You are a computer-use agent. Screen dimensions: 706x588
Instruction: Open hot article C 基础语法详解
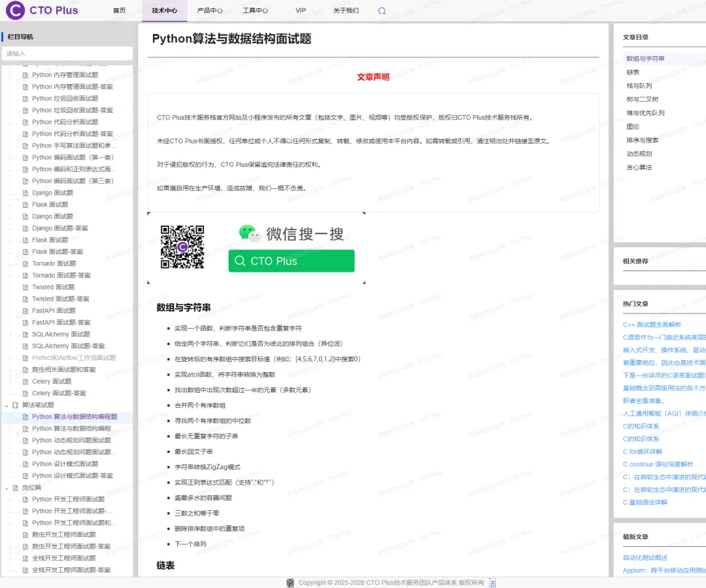click(645, 502)
